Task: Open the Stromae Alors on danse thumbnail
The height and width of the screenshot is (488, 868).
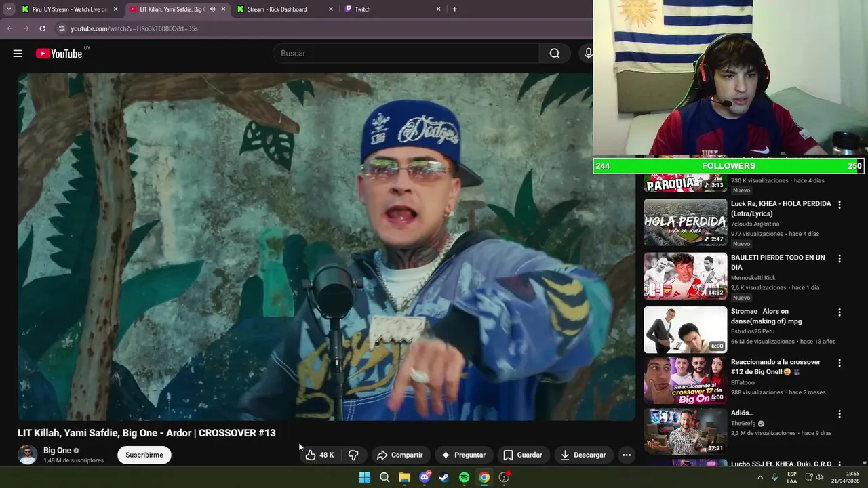Action: [685, 330]
